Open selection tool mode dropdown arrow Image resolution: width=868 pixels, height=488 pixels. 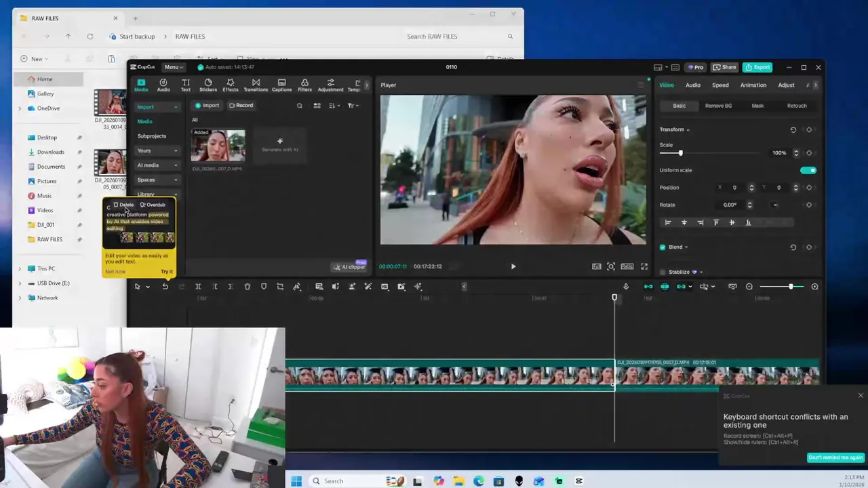coord(147,287)
